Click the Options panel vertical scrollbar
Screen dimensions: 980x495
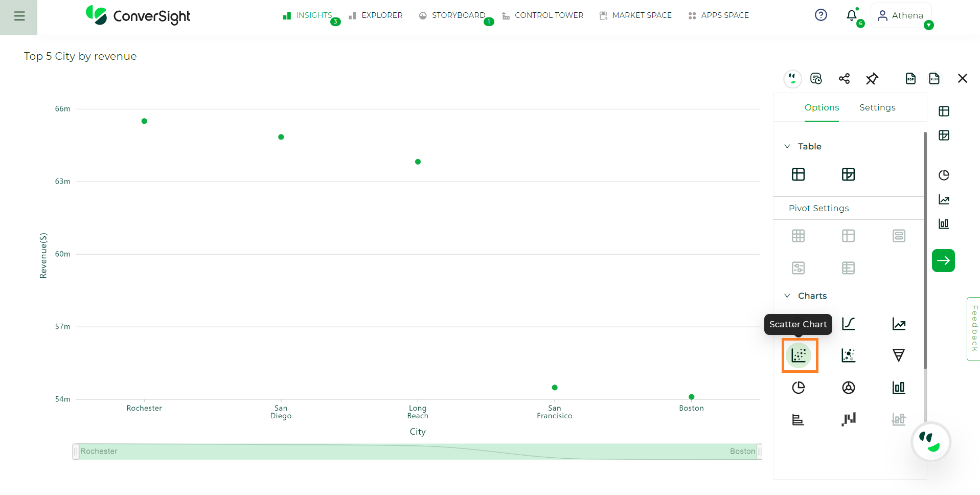click(925, 251)
